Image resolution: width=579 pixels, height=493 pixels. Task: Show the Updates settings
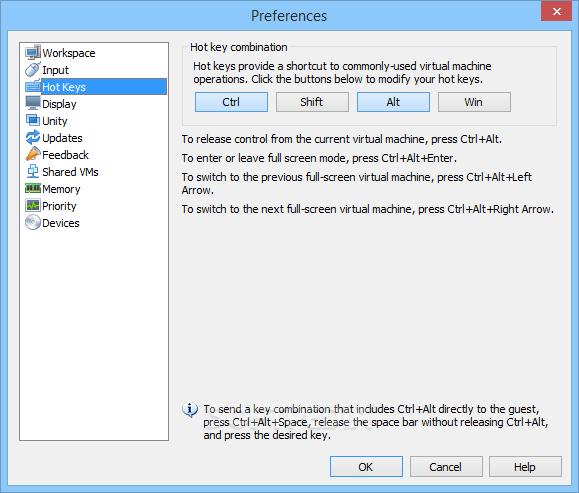(x=62, y=138)
